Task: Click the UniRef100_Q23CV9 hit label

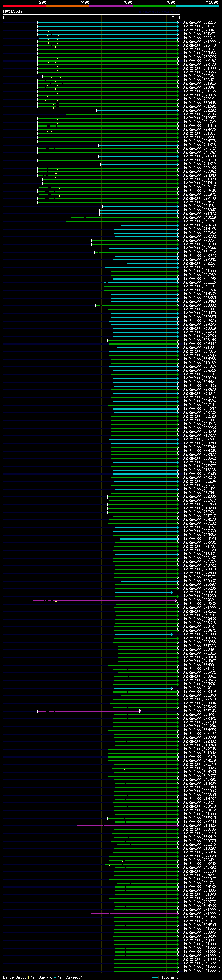Action: pos(199,737)
